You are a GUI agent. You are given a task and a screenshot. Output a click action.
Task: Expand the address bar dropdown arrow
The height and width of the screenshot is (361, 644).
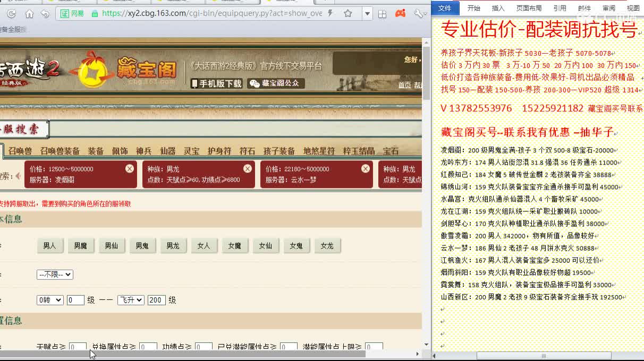(367, 14)
